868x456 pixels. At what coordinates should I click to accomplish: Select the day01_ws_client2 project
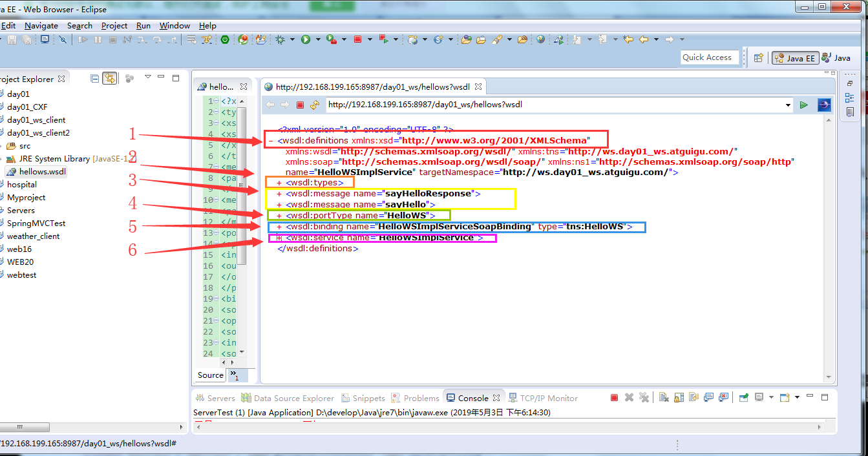click(x=38, y=132)
